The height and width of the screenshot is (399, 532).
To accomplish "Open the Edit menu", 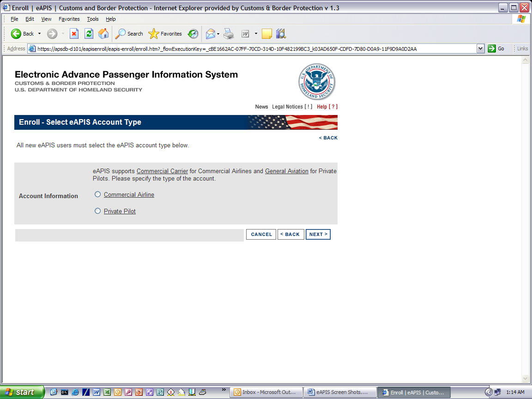I will coord(30,19).
